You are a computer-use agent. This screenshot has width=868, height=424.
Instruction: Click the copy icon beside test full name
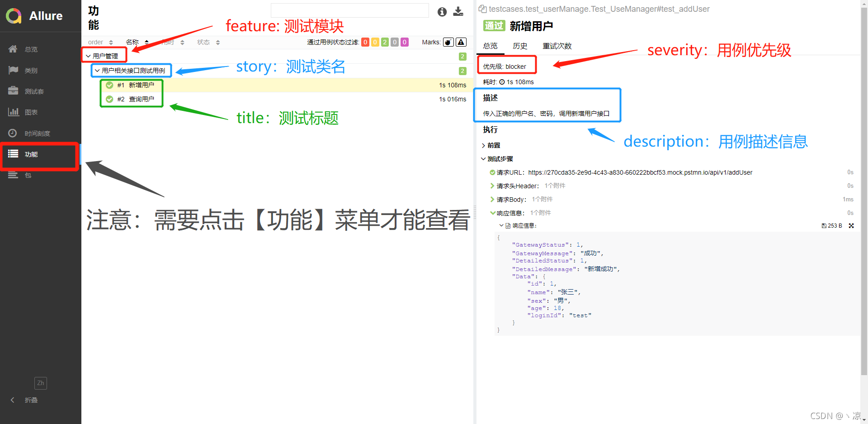pyautogui.click(x=483, y=9)
